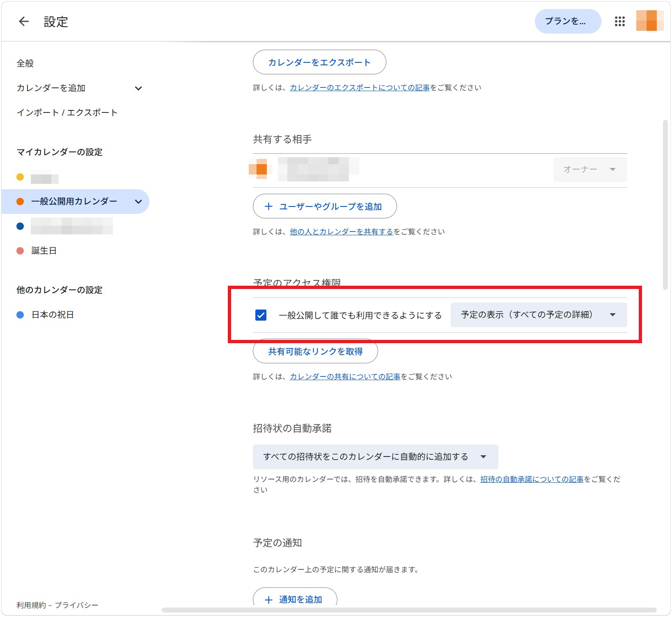The width and height of the screenshot is (672, 617).
Task: Click the blue dot next to 日本の祝日
Action: 20,314
